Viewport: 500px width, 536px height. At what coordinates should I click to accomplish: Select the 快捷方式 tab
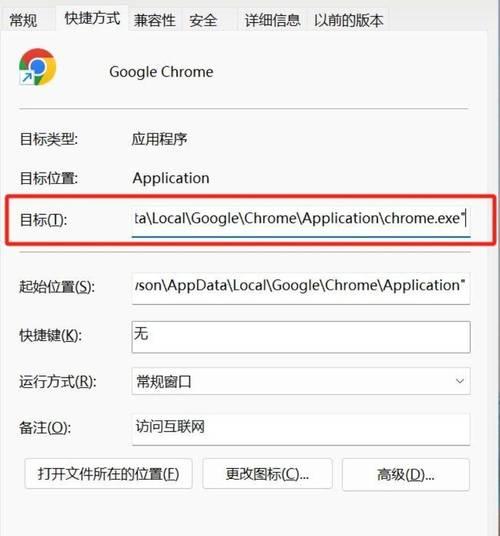pyautogui.click(x=92, y=18)
